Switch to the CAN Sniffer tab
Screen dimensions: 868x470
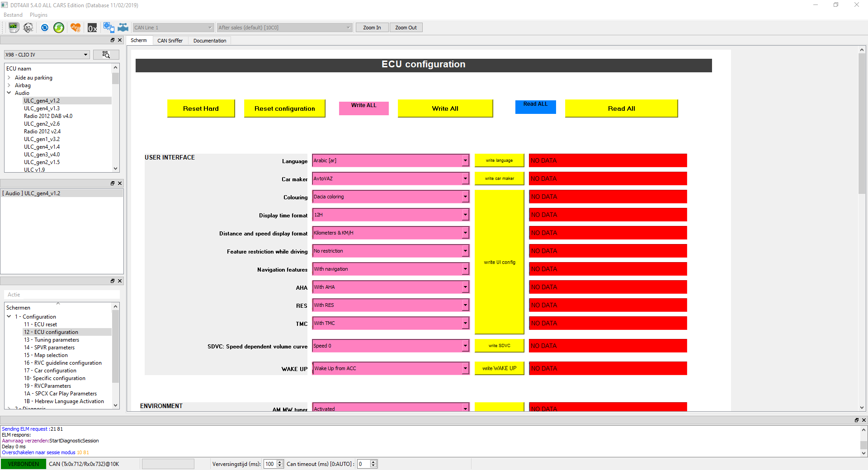(170, 41)
